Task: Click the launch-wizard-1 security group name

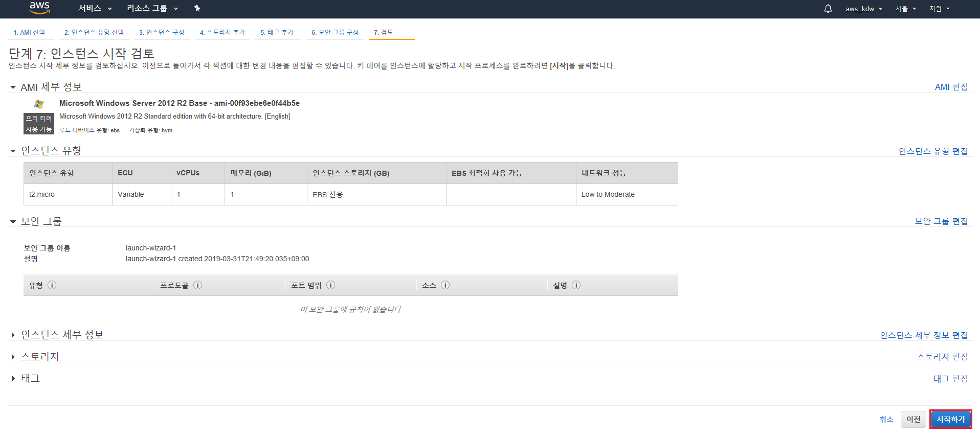Action: tap(151, 248)
